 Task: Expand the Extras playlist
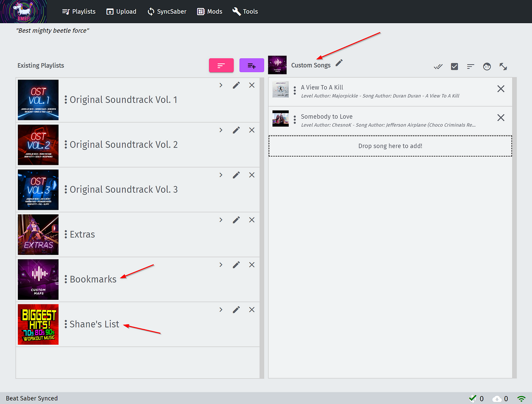[221, 220]
